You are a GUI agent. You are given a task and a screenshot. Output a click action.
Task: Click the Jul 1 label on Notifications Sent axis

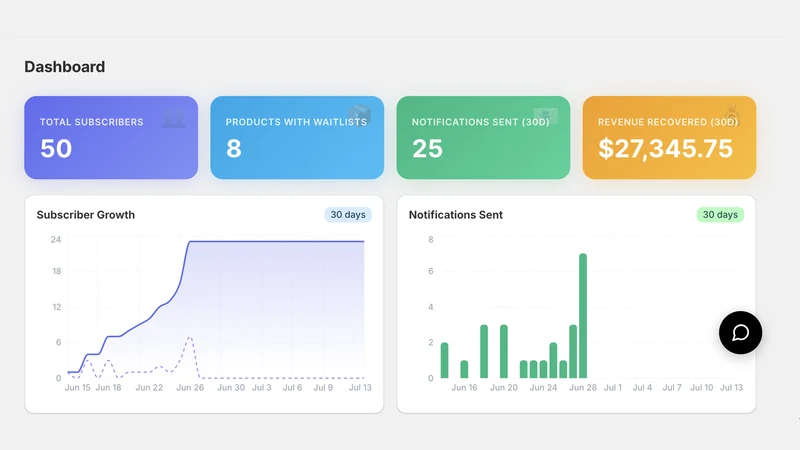(x=613, y=388)
